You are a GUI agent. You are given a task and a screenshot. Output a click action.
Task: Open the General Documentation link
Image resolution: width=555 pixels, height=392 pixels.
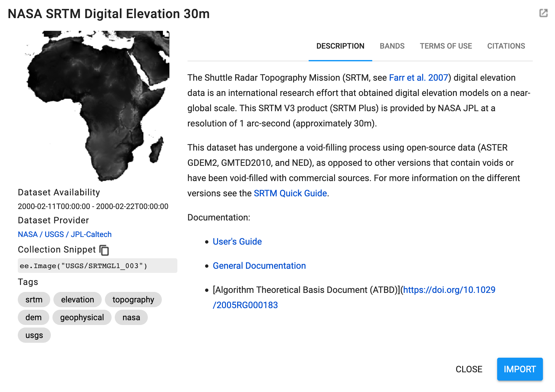tap(259, 266)
